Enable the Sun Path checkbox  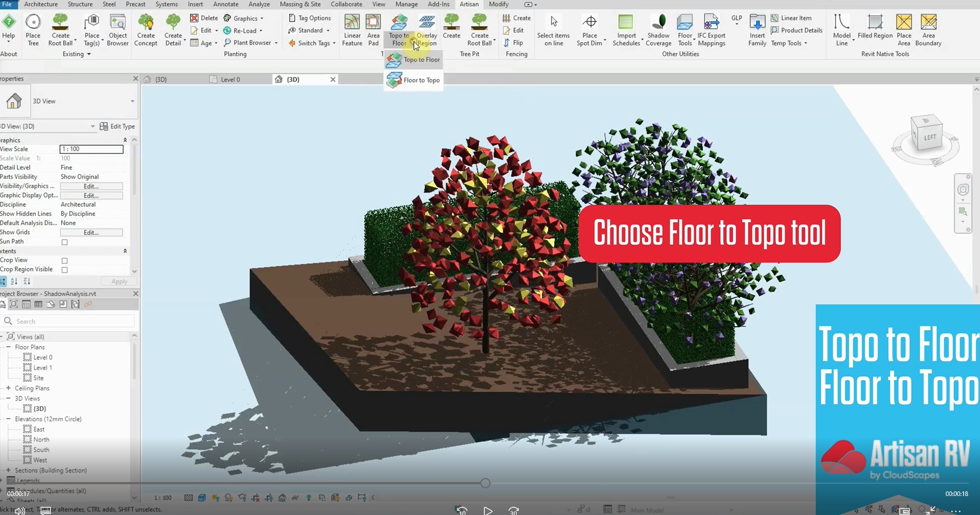pos(65,242)
